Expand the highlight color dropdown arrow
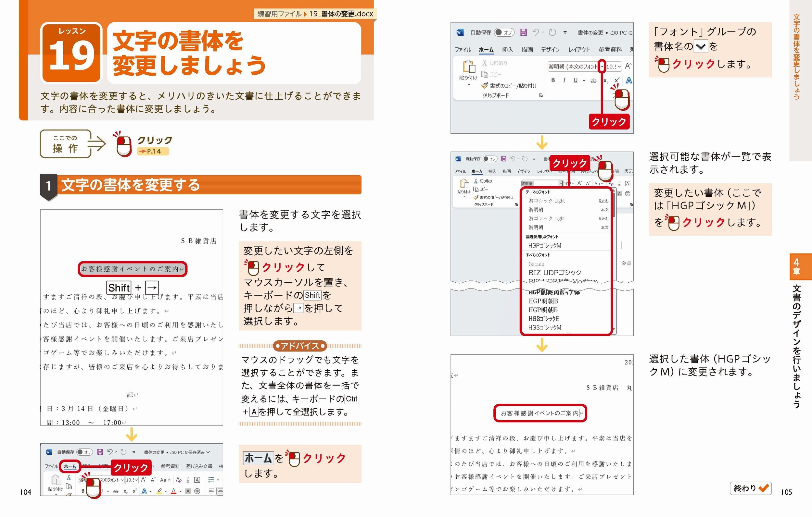The image size is (812, 517). [166, 491]
